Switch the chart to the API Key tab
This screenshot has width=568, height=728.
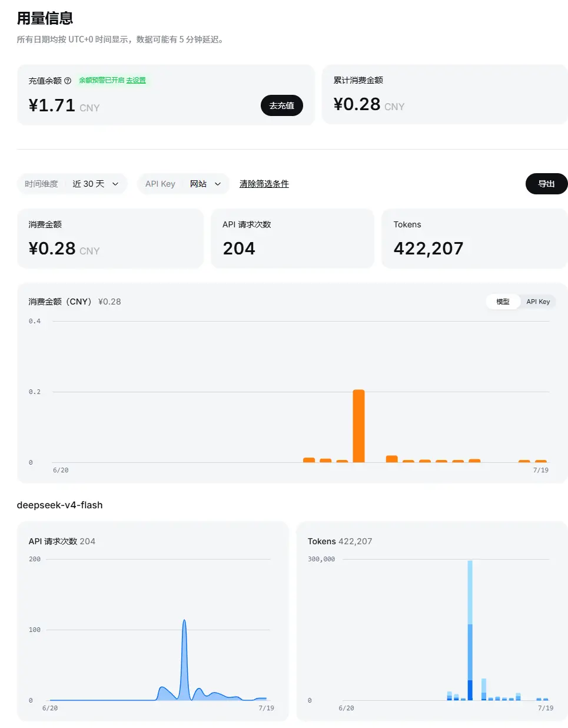(538, 302)
